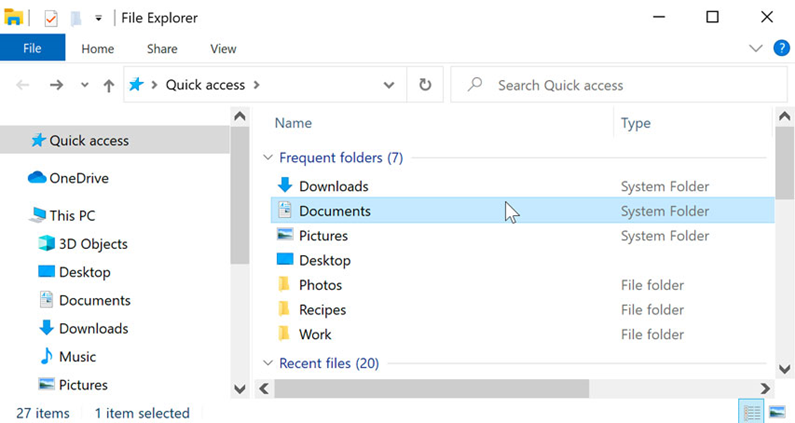Select the Photos folder
The width and height of the screenshot is (795, 423).
pos(320,285)
